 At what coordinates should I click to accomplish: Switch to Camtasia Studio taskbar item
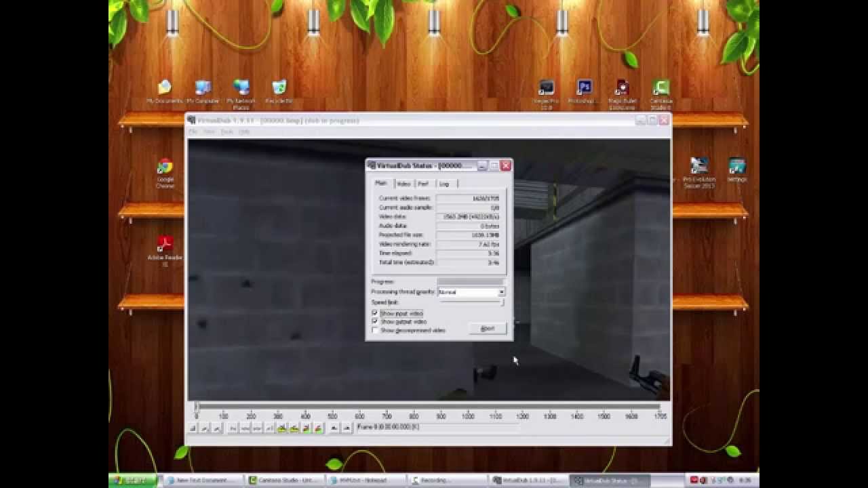(283, 481)
